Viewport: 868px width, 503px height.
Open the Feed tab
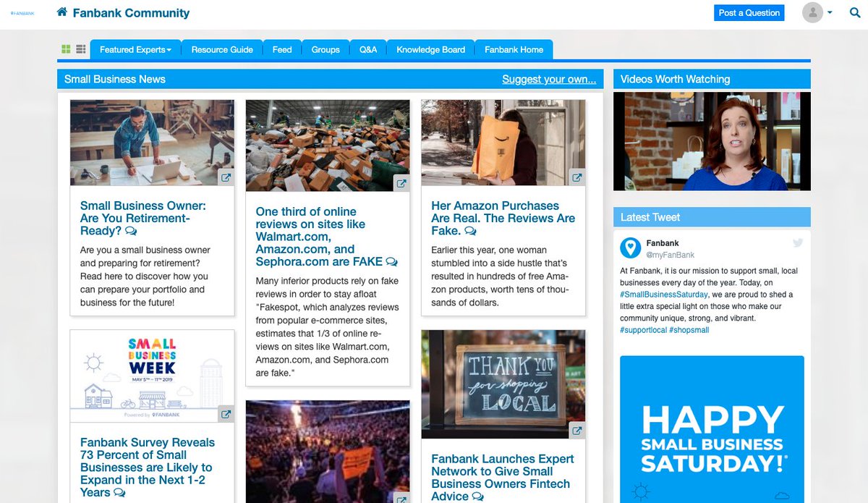tap(282, 50)
